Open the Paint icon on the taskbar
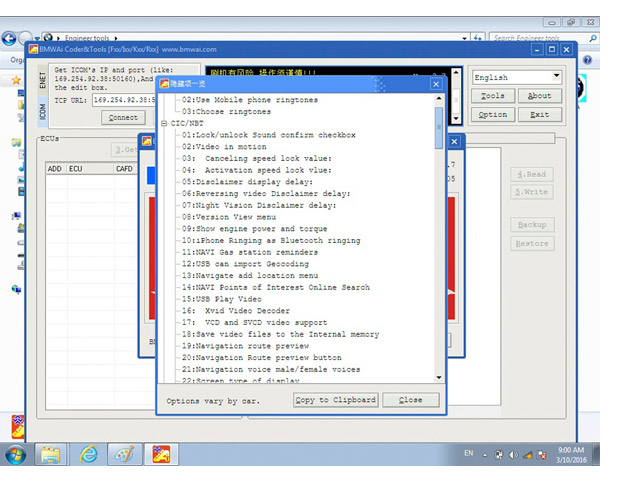 pos(125,455)
